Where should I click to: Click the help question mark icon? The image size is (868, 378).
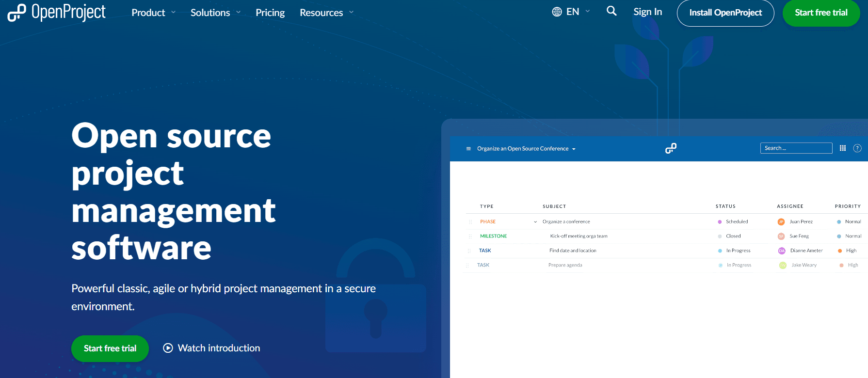857,148
